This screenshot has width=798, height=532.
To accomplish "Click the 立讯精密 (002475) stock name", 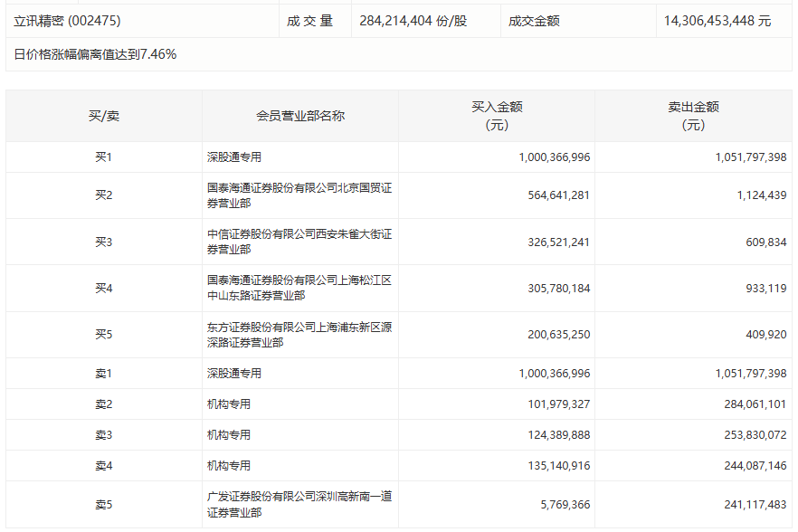I will tap(67, 21).
